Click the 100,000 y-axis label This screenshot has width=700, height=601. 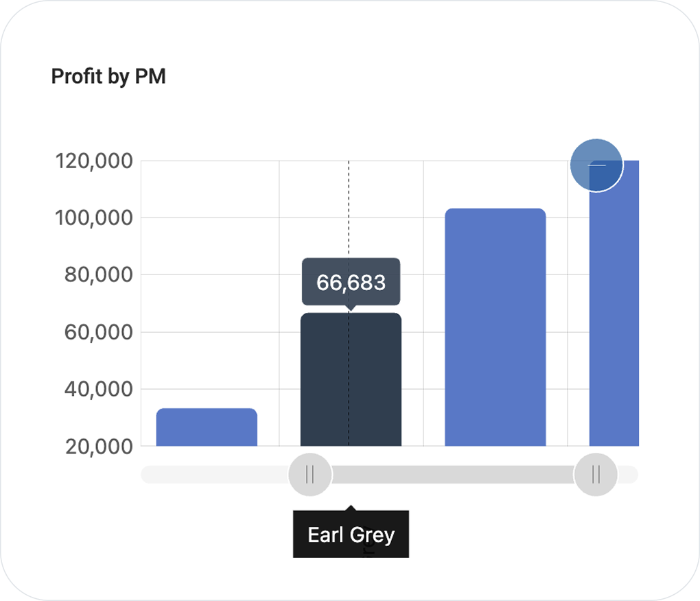[93, 218]
